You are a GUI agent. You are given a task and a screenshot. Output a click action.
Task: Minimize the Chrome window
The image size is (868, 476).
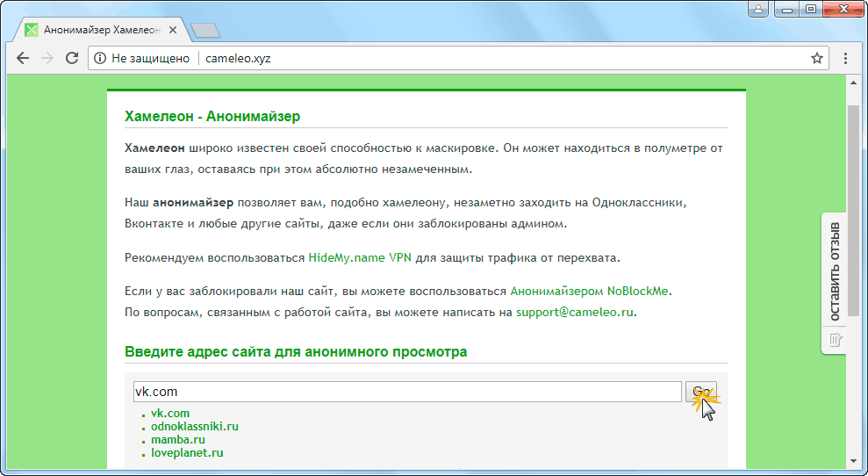tap(786, 9)
